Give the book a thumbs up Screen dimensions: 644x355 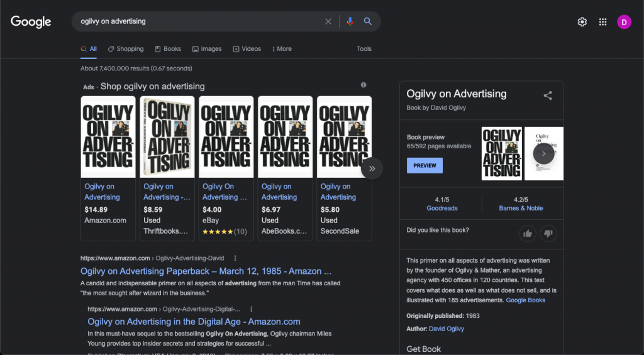click(528, 234)
